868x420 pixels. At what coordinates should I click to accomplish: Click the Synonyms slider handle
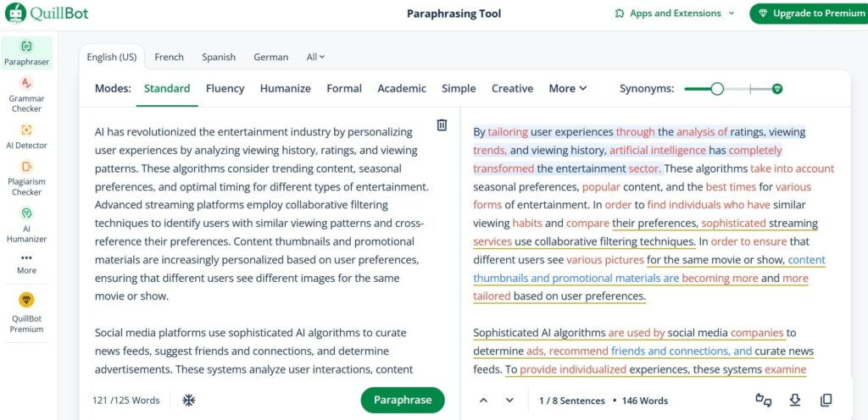717,88
